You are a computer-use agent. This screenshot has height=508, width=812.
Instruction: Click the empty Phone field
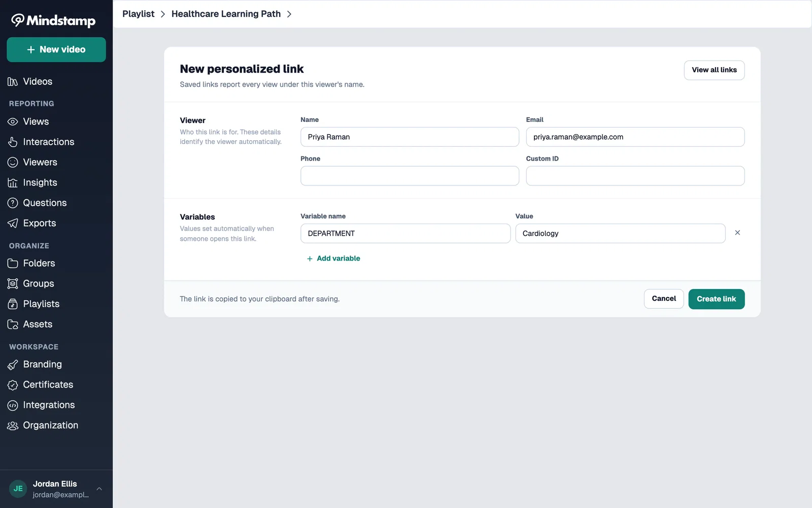click(410, 176)
